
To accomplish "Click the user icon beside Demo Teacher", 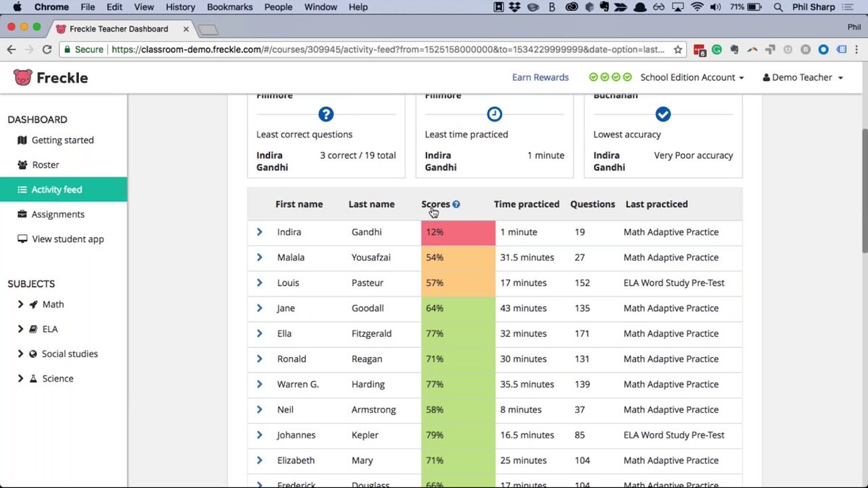I will pos(766,77).
